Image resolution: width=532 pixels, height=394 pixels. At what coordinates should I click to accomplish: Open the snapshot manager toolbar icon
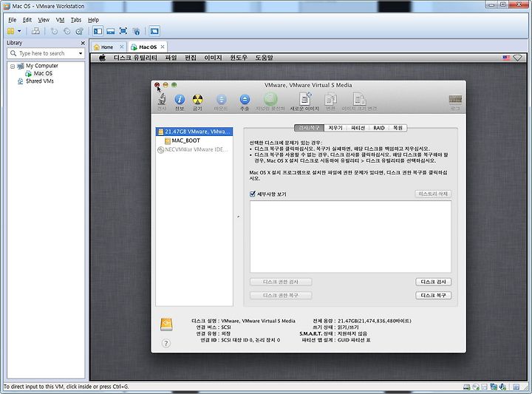(x=79, y=31)
